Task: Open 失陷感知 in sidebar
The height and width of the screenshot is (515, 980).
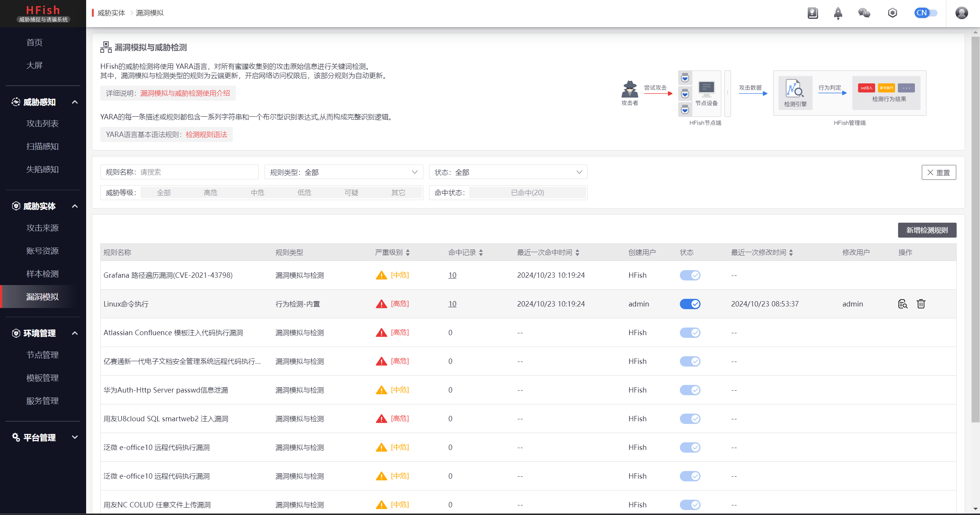Action: click(x=42, y=169)
